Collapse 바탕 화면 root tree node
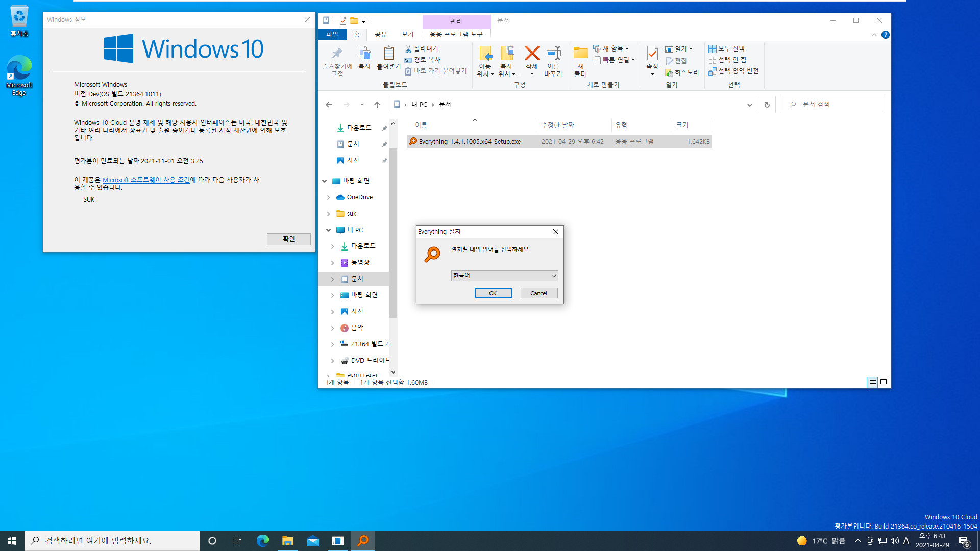The width and height of the screenshot is (980, 551). point(325,181)
